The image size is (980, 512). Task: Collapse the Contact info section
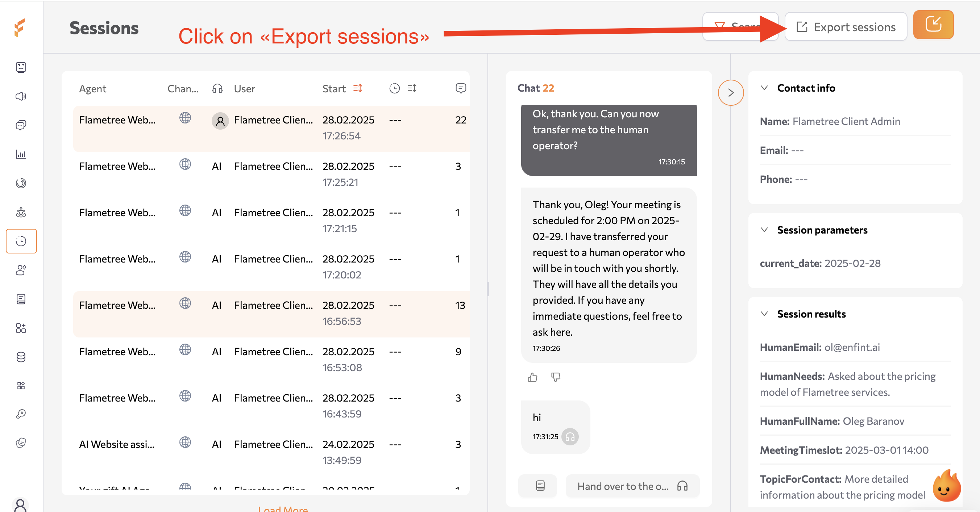(x=764, y=88)
